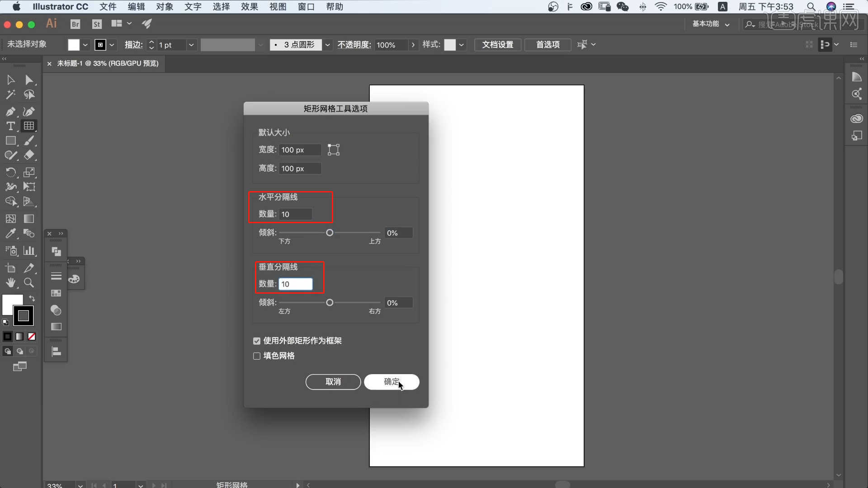The height and width of the screenshot is (488, 868).
Task: Swap fill and stroke colors
Action: pos(32,298)
